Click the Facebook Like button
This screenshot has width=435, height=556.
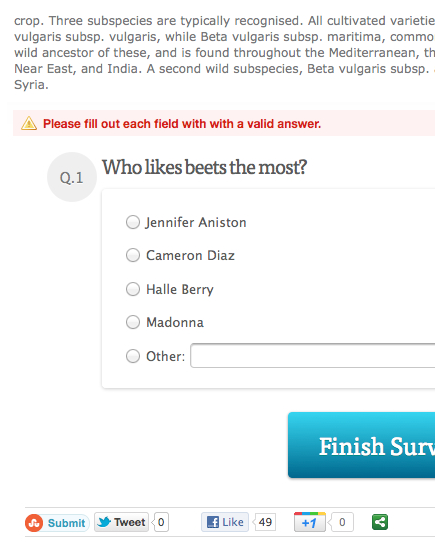(x=225, y=522)
